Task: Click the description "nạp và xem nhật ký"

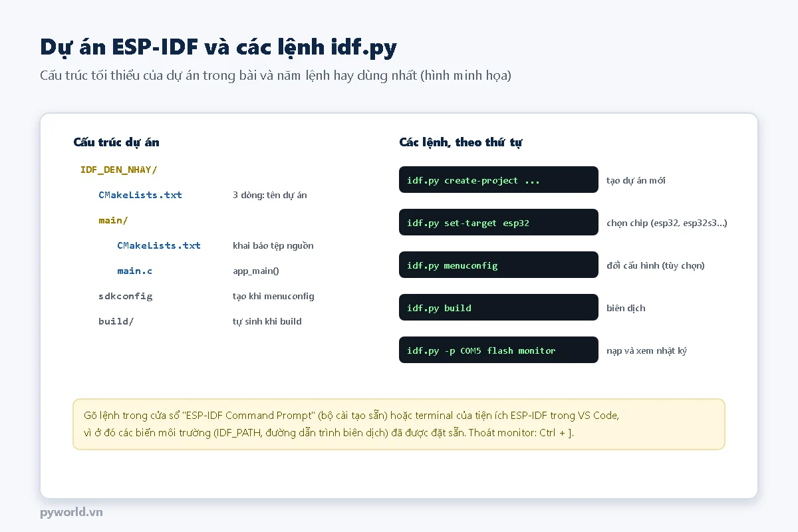Action: [x=646, y=350]
